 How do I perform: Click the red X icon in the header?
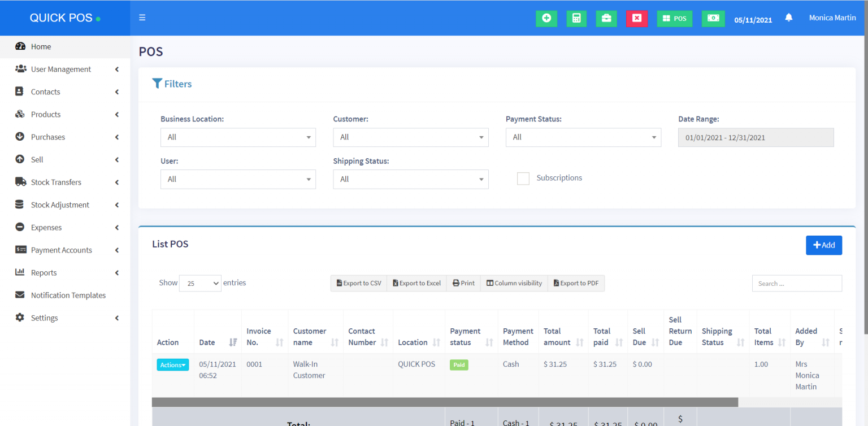637,18
